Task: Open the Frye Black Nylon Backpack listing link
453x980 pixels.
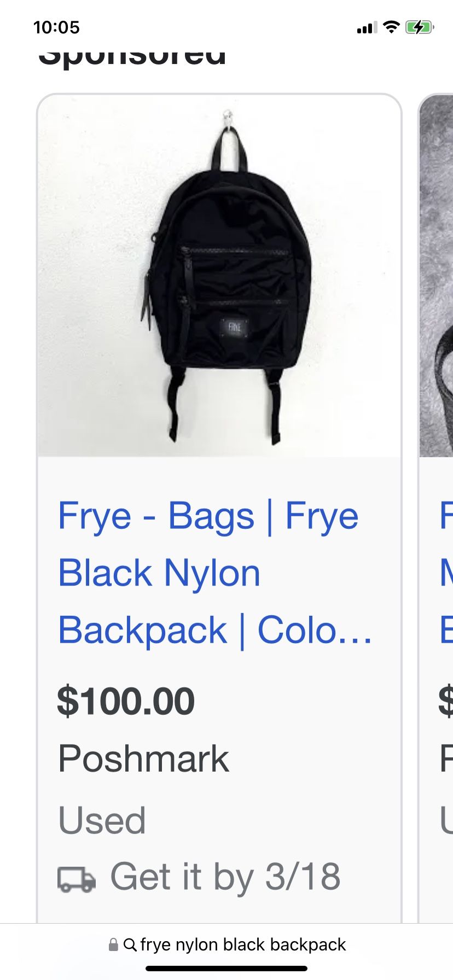Action: pos(215,573)
